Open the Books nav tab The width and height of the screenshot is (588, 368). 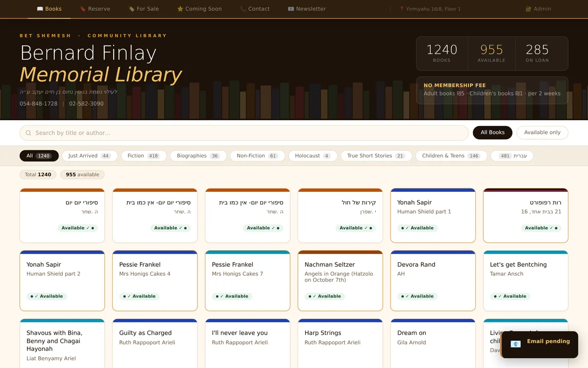coord(49,9)
